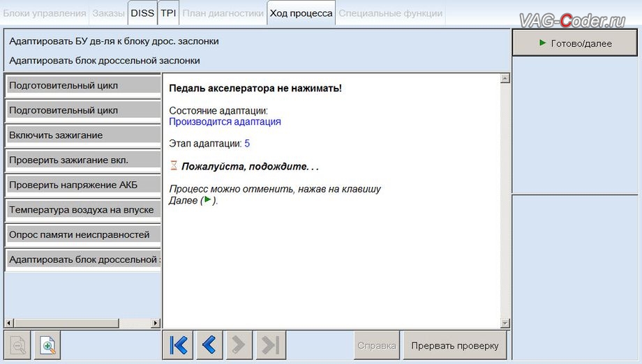Open the Заказы tab

coord(108,13)
